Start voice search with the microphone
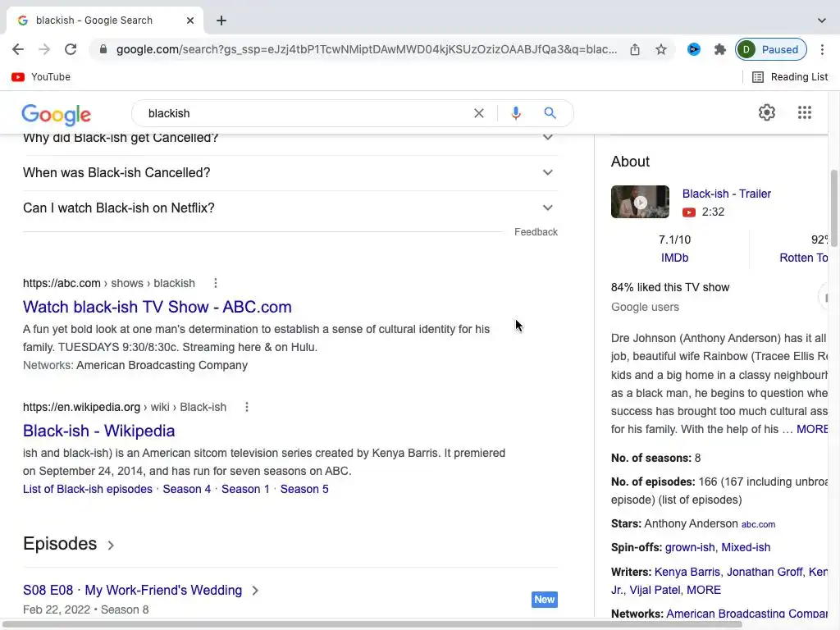 point(516,113)
